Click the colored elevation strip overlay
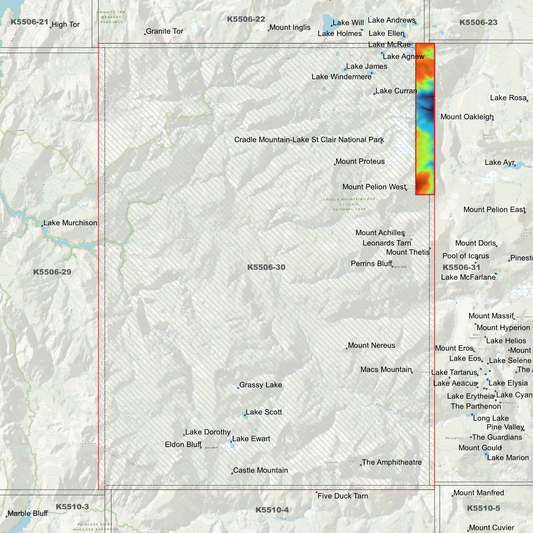Image resolution: width=533 pixels, height=533 pixels. pos(425,119)
